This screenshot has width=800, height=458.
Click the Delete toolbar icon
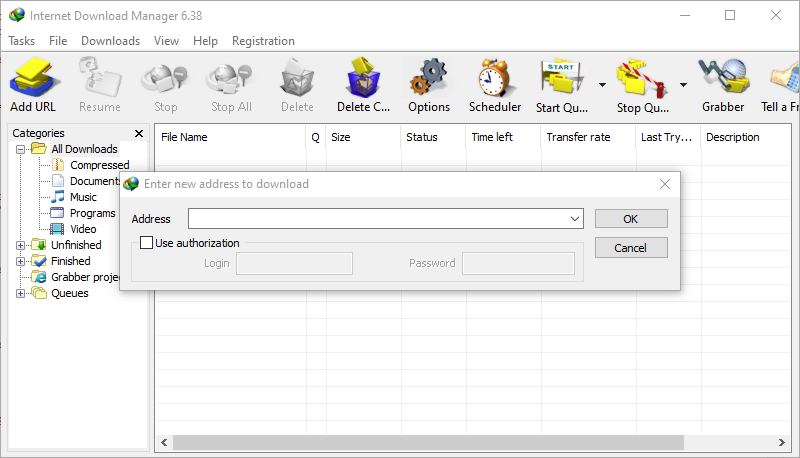point(297,78)
